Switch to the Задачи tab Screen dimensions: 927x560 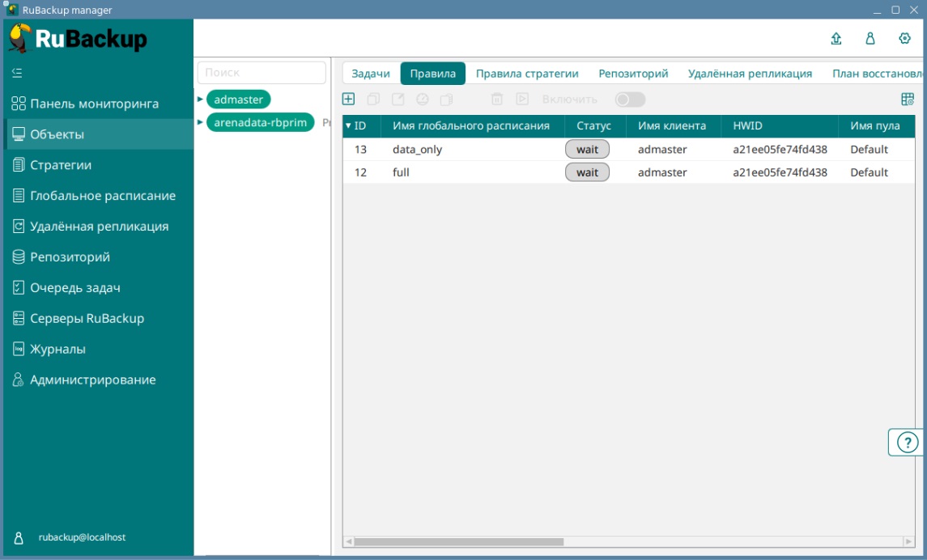click(371, 74)
